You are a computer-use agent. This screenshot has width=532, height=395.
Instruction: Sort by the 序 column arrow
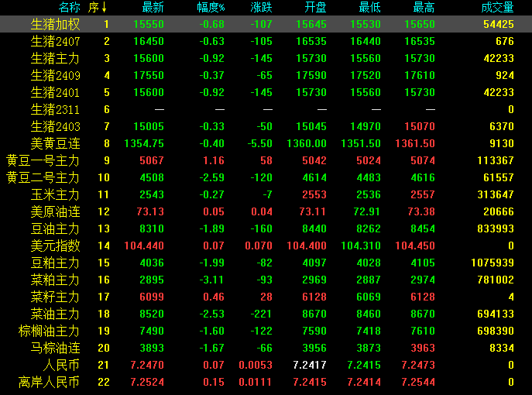[x=104, y=7]
